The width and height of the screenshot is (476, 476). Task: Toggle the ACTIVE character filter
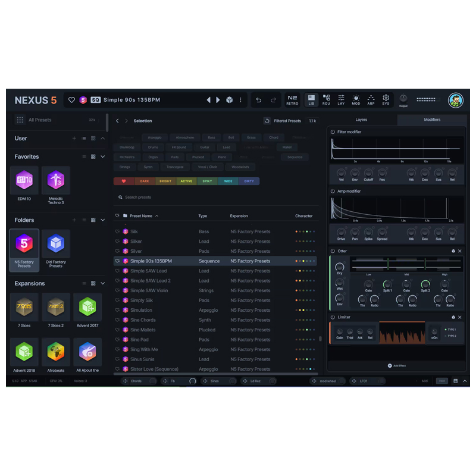tap(186, 181)
